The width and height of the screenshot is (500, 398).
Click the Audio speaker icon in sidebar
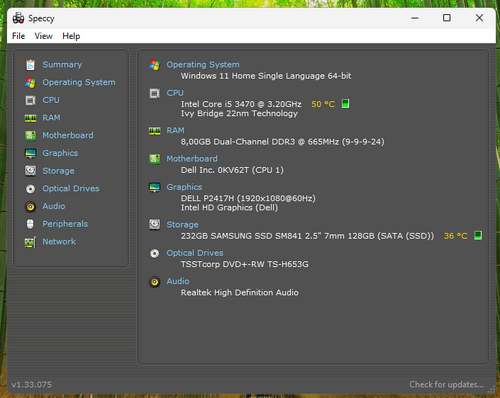click(30, 207)
